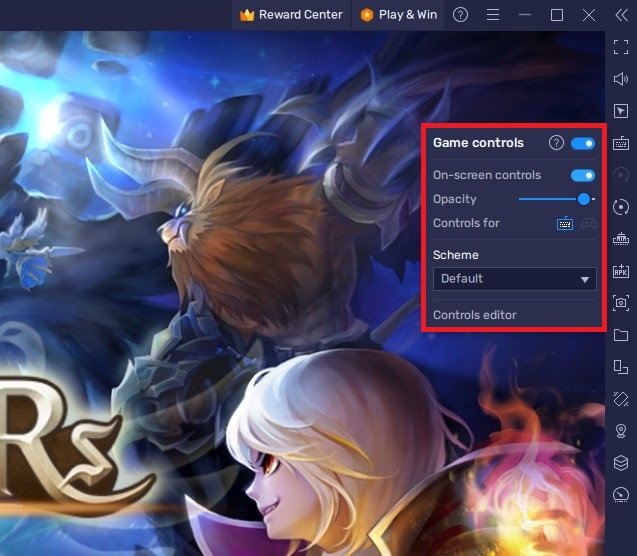The height and width of the screenshot is (556, 637).
Task: Click the Opacity slider handle
Action: tap(584, 199)
